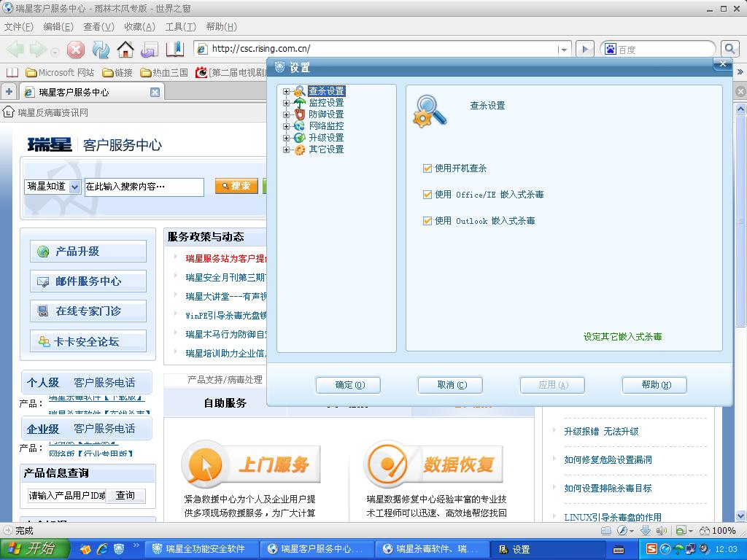
Task: Expand the 网络监控 tree node
Action: coord(286,126)
